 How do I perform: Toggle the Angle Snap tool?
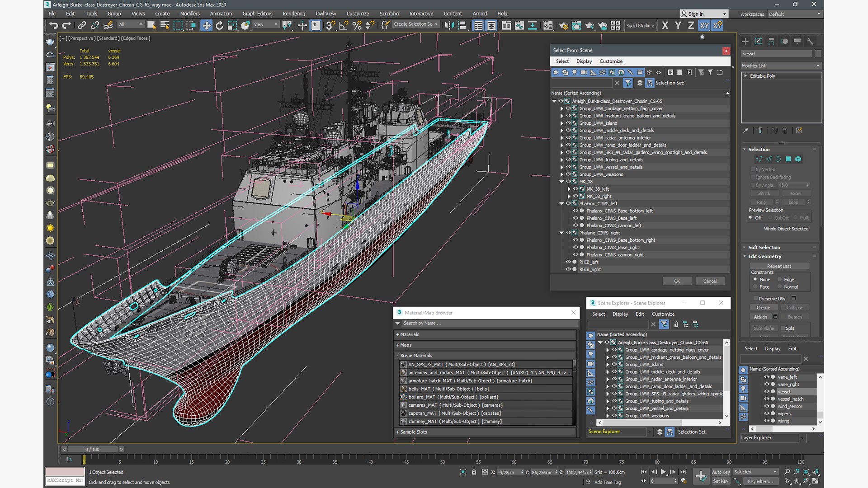coord(344,25)
